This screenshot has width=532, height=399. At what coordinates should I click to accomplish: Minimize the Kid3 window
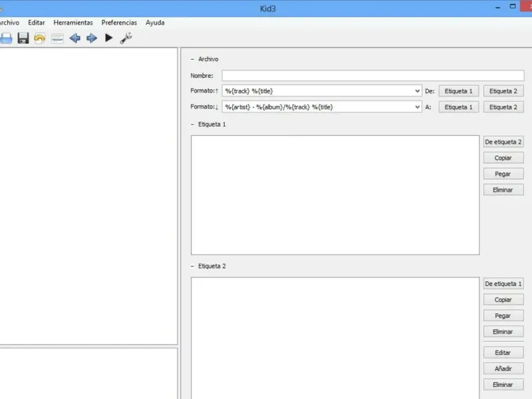click(x=497, y=7)
